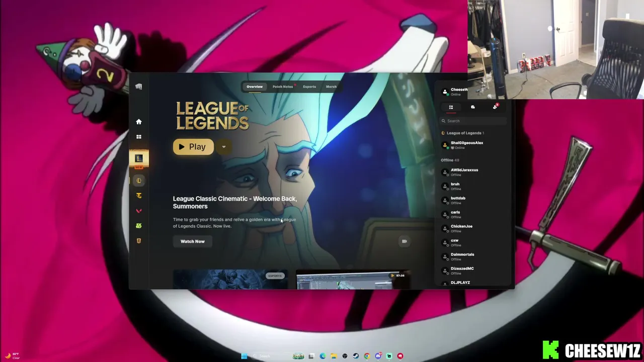Open Steam from the taskbar
Viewport: 644px width, 362px height.
[356, 356]
